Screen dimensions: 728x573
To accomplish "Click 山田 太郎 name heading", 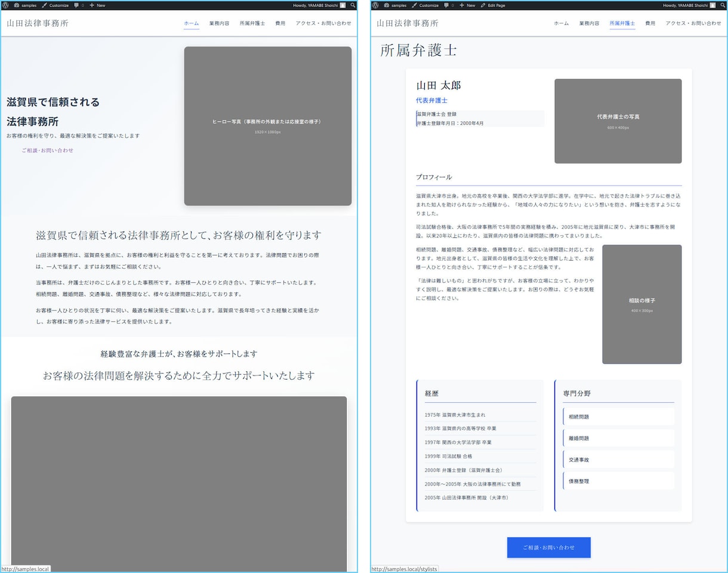I will (x=439, y=85).
